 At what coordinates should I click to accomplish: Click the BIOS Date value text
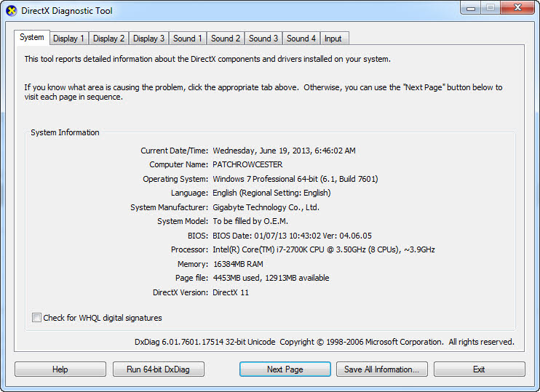point(292,236)
